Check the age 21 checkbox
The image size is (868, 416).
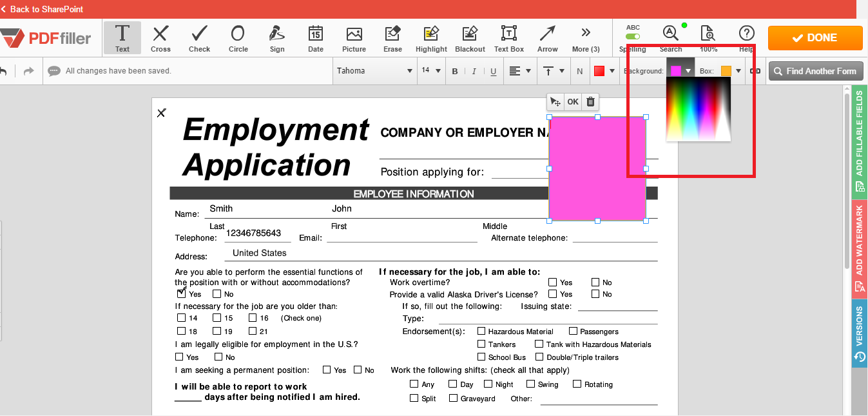point(253,332)
